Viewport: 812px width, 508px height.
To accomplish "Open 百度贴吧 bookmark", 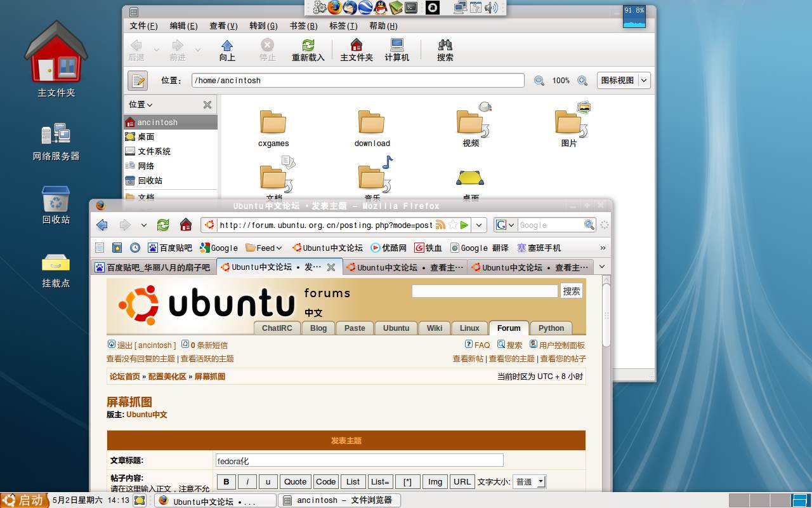I will (x=170, y=248).
